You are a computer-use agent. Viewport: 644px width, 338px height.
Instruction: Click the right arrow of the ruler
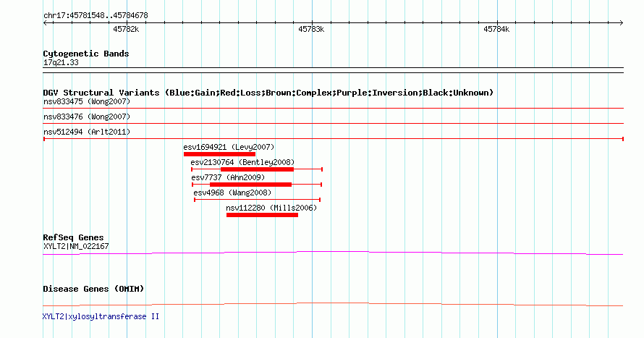[x=621, y=23]
